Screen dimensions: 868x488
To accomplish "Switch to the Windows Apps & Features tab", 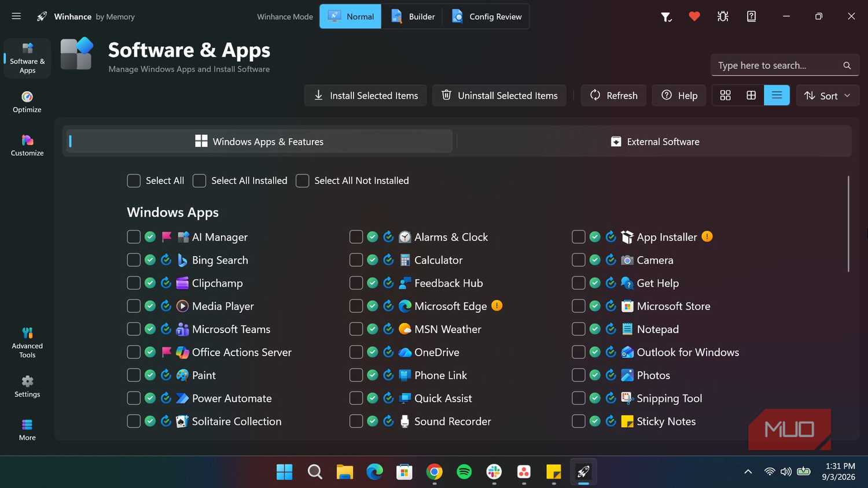I will [x=259, y=141].
